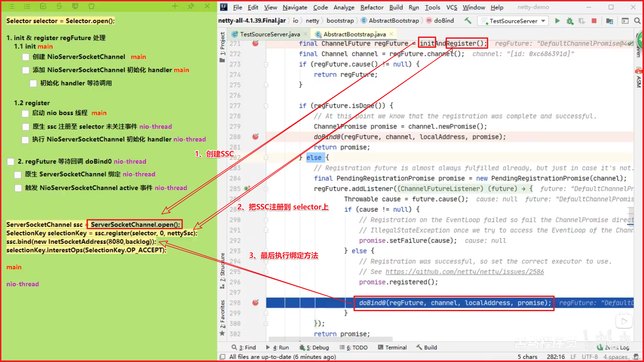
Task: Toggle fold marker on line 300
Action: point(266,323)
